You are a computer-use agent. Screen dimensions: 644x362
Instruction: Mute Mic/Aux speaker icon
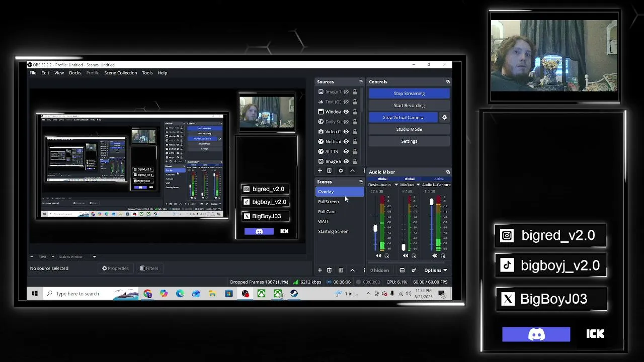tap(406, 256)
